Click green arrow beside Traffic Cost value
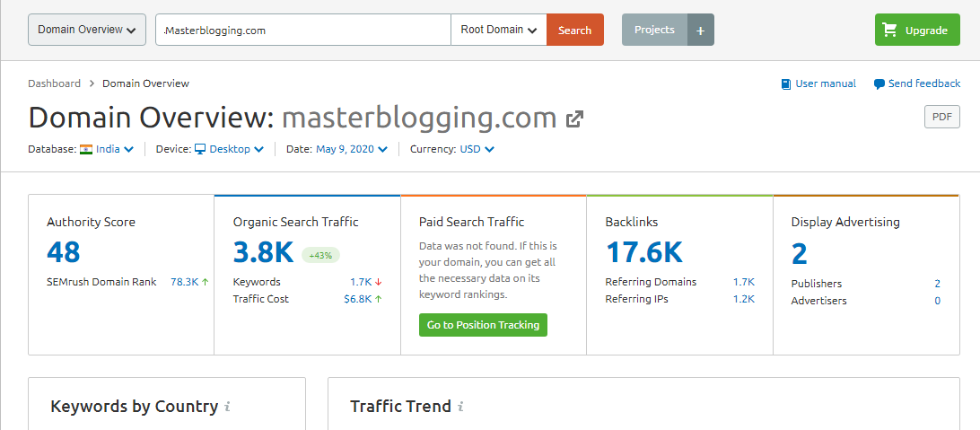 [x=378, y=299]
